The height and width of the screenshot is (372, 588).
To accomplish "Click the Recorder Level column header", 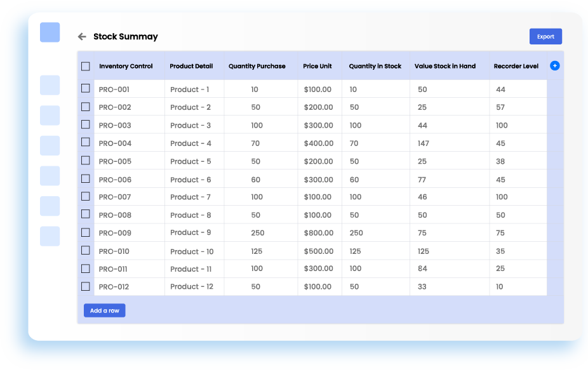I will click(516, 66).
